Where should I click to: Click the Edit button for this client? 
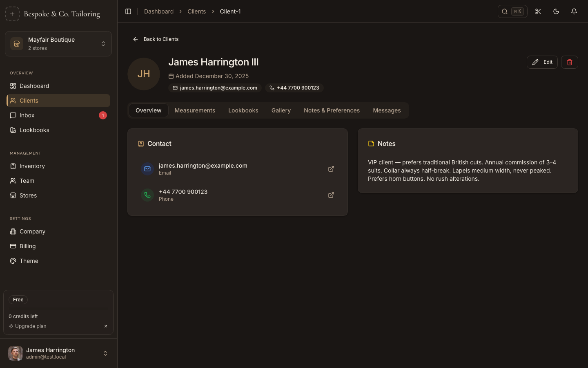point(542,62)
